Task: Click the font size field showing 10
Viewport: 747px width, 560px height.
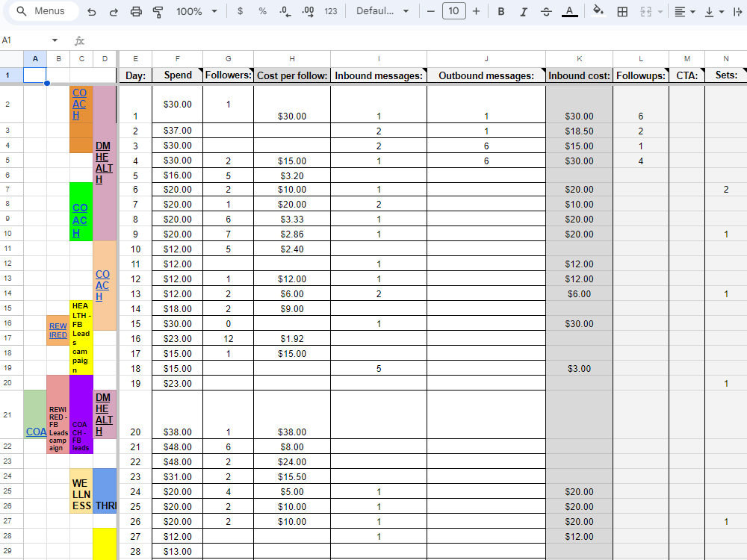Action: 453,11
